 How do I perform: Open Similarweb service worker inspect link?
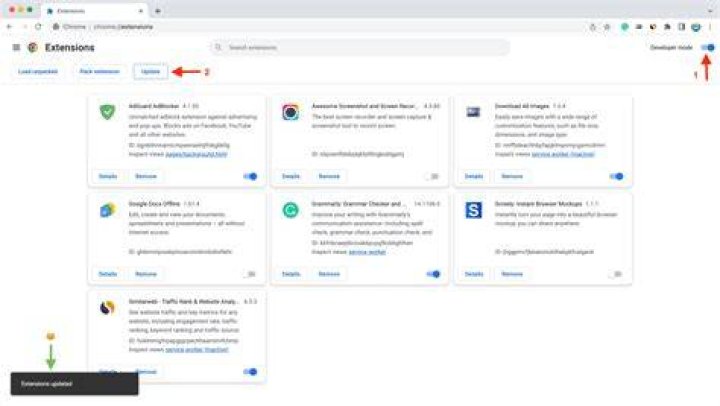coord(197,350)
